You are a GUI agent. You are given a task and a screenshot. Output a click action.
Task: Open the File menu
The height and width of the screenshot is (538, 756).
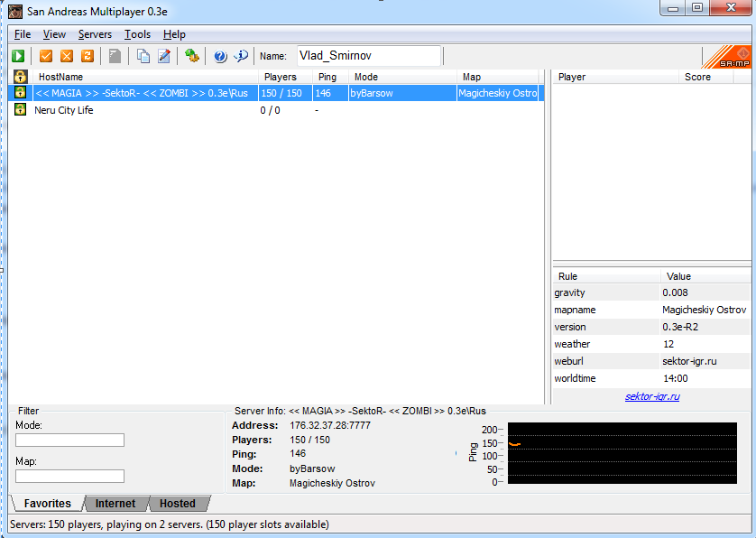click(23, 34)
